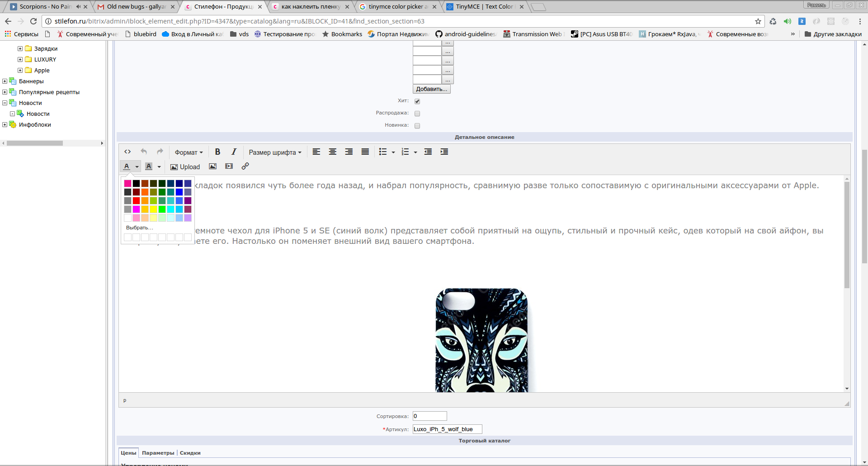Click the insert image icon

pyautogui.click(x=212, y=166)
